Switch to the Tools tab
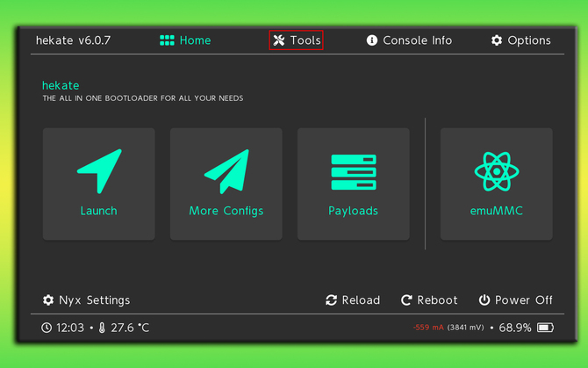This screenshot has height=368, width=588. pos(297,40)
